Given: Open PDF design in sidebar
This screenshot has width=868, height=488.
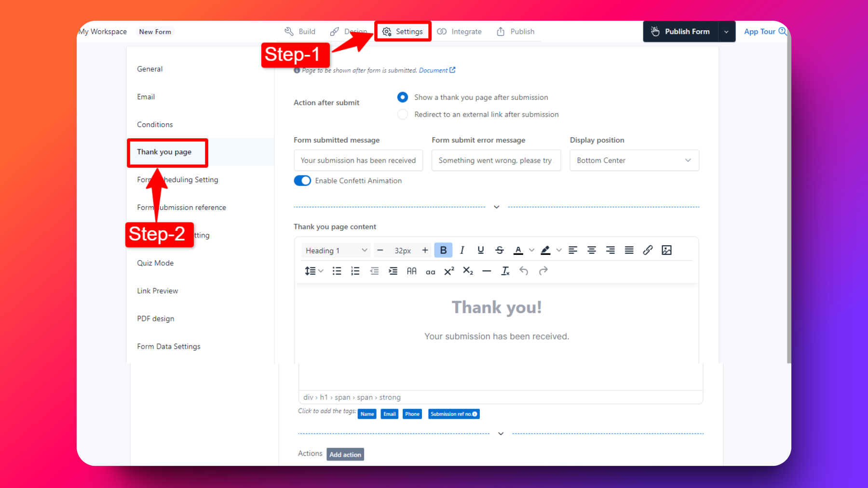Looking at the screenshot, I should 155,319.
